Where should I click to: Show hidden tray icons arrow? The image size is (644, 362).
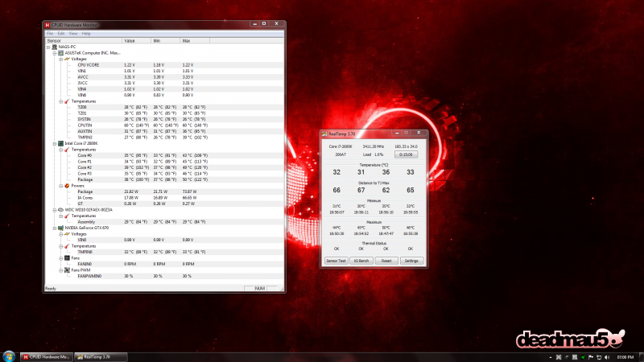tap(551, 357)
